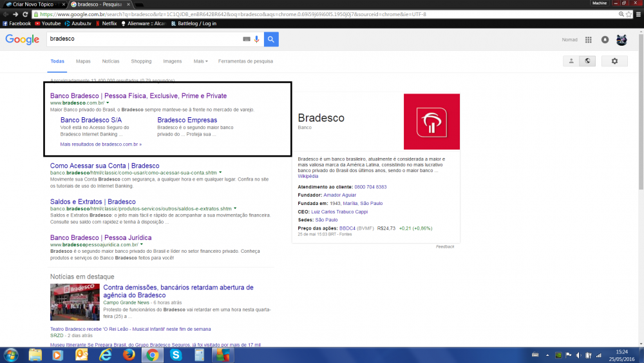Activate voice search microphone icon
Image resolution: width=644 pixels, height=363 pixels.
click(x=257, y=39)
